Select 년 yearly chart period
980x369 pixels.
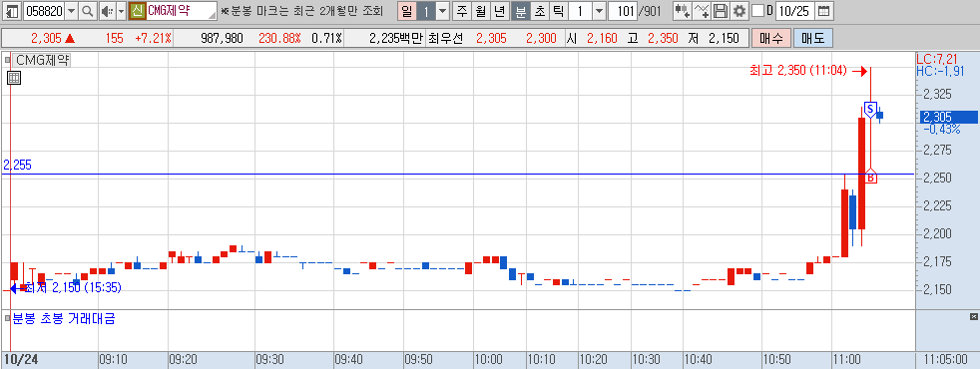pos(499,11)
